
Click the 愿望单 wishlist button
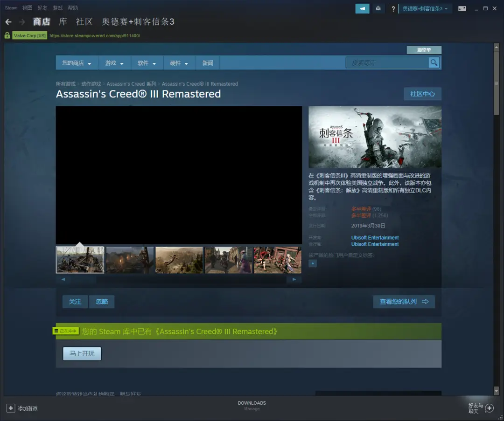424,50
